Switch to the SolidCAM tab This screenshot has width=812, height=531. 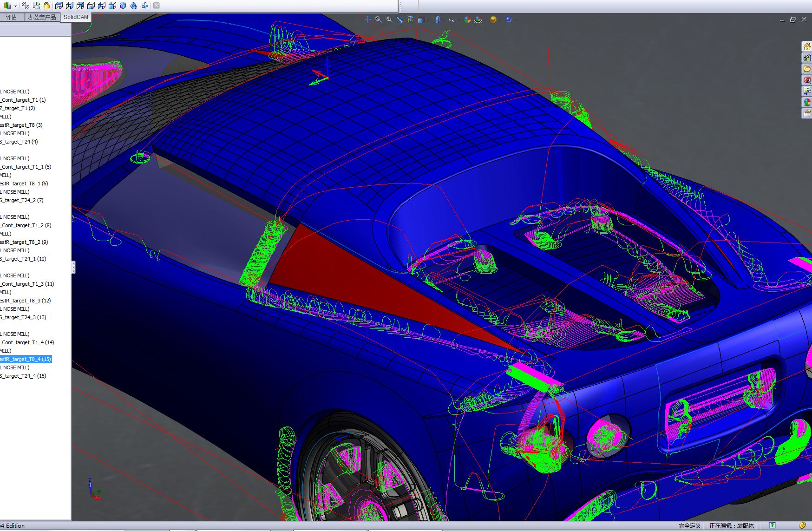click(x=76, y=17)
